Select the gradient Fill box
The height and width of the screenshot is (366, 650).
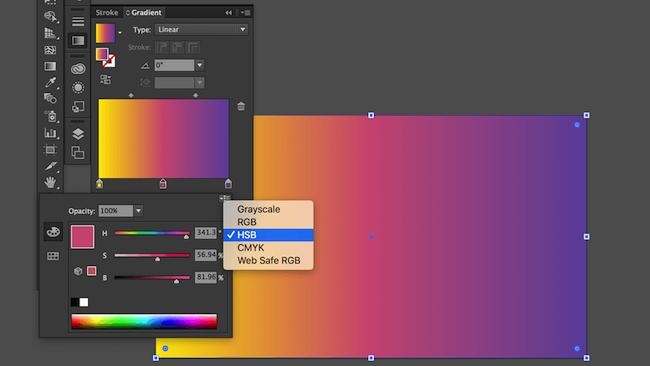point(102,54)
